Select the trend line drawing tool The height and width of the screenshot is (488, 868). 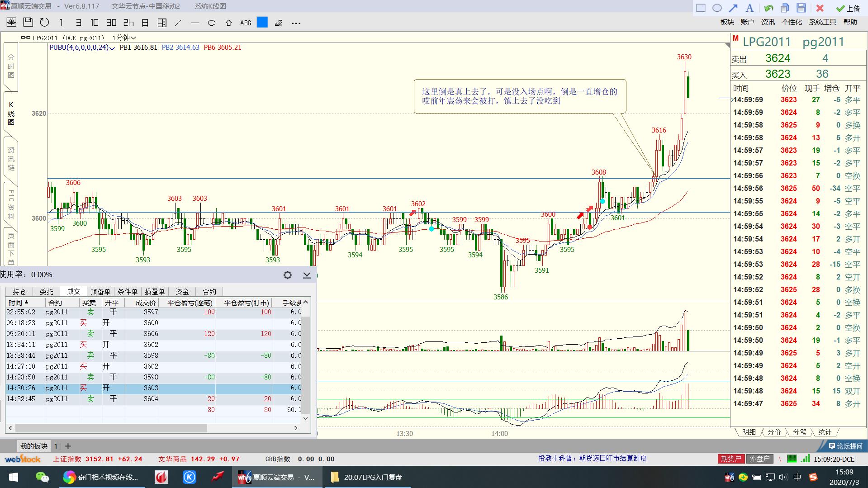point(178,23)
